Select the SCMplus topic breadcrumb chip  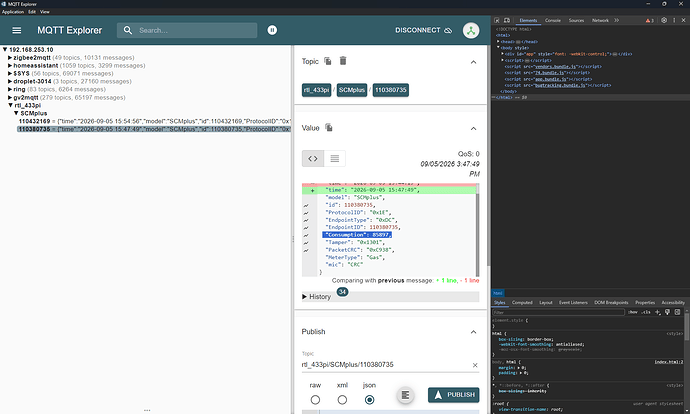[352, 90]
